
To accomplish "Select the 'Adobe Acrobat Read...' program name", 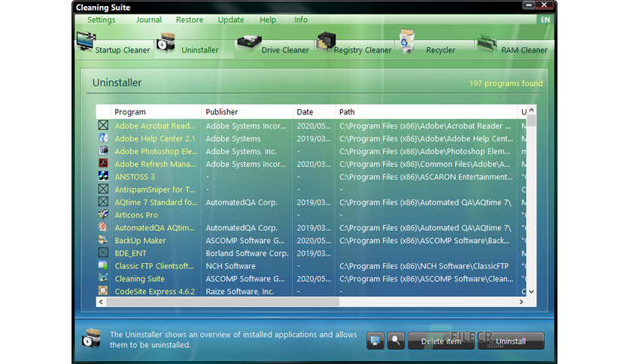I will [155, 126].
